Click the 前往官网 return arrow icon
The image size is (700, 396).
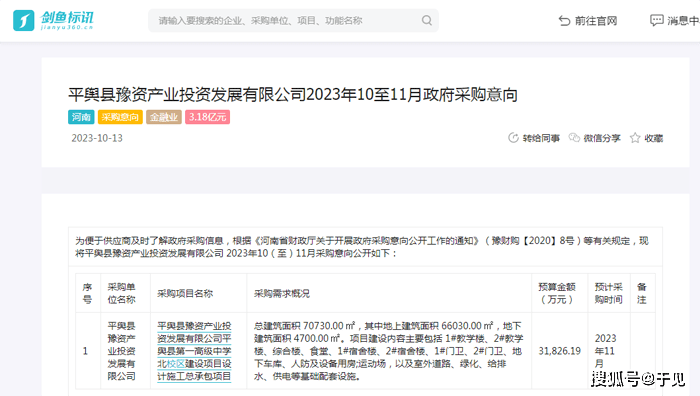[564, 21]
